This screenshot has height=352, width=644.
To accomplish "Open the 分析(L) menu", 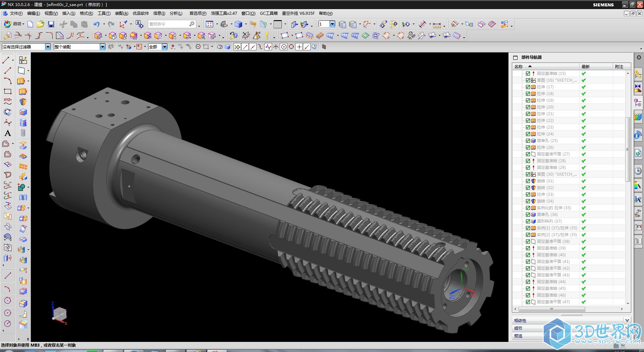I will tap(176, 13).
